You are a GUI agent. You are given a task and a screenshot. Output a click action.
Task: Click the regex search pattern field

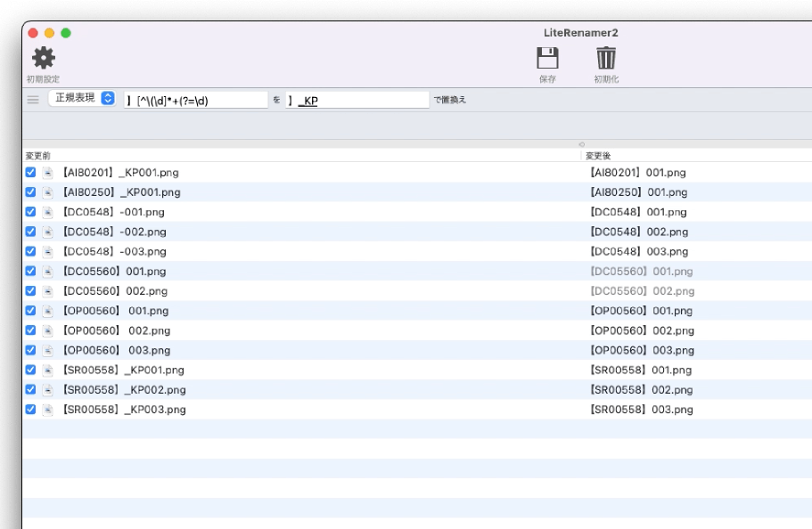[x=196, y=101]
